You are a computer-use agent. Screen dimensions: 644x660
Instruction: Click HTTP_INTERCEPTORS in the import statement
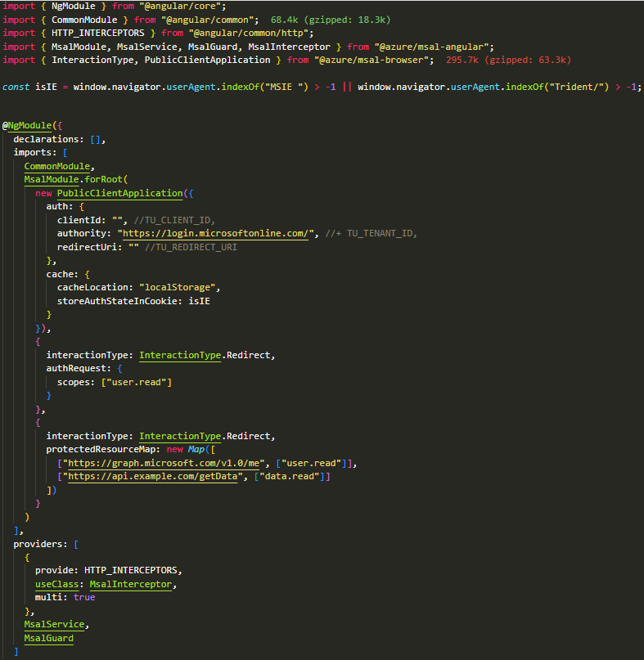97,34
